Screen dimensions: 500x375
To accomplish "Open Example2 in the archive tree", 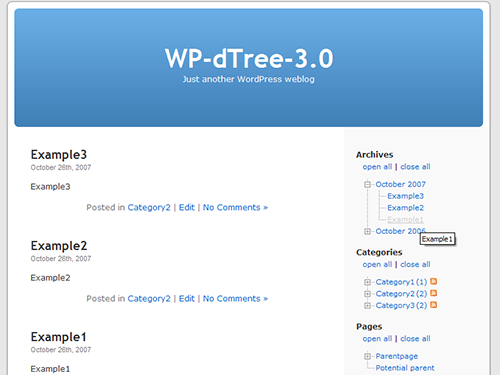I will tap(405, 208).
